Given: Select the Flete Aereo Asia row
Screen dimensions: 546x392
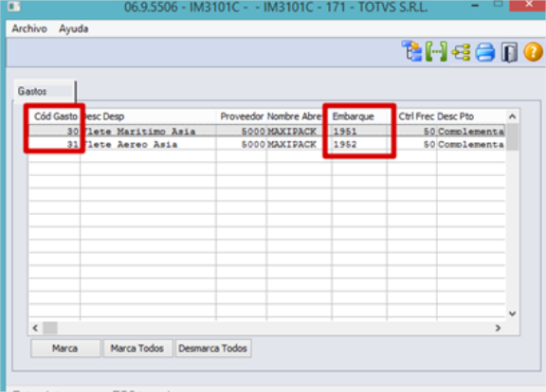Looking at the screenshot, I should pyautogui.click(x=266, y=144).
